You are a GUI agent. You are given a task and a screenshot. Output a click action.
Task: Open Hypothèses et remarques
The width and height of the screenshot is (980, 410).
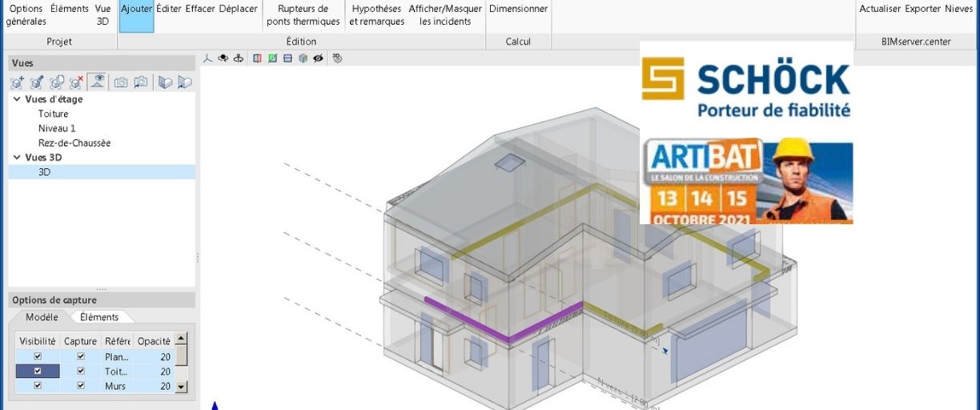coord(376,15)
